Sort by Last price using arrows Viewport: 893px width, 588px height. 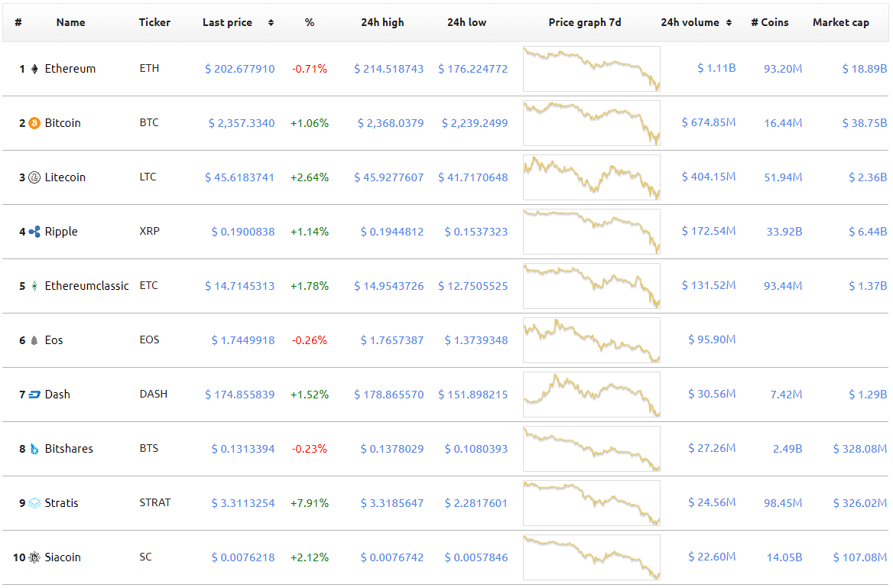[271, 23]
